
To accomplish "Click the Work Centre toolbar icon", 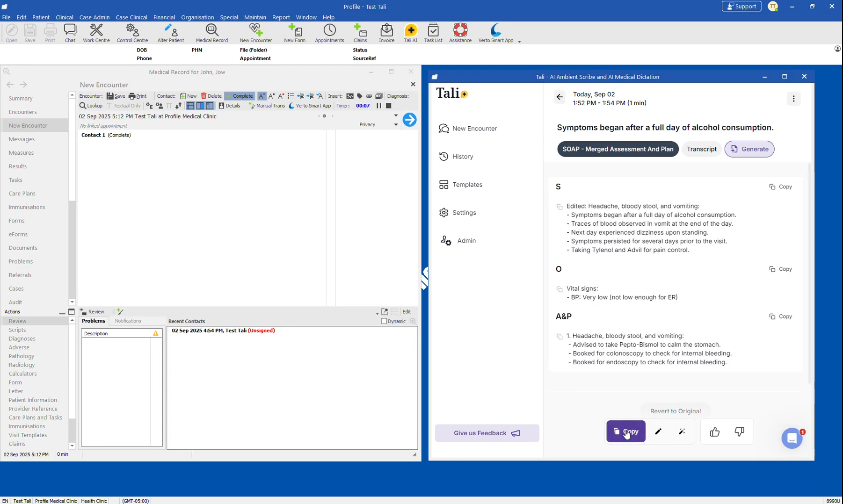I will (96, 33).
